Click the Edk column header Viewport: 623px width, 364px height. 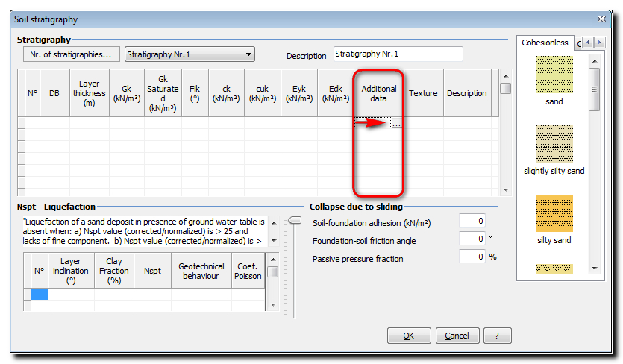click(x=336, y=93)
